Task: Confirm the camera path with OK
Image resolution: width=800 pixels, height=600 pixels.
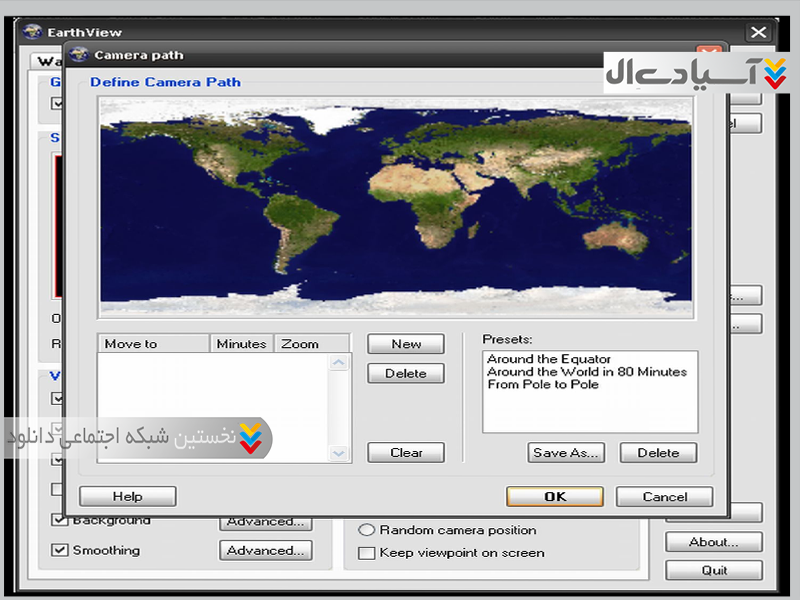Action: point(555,497)
